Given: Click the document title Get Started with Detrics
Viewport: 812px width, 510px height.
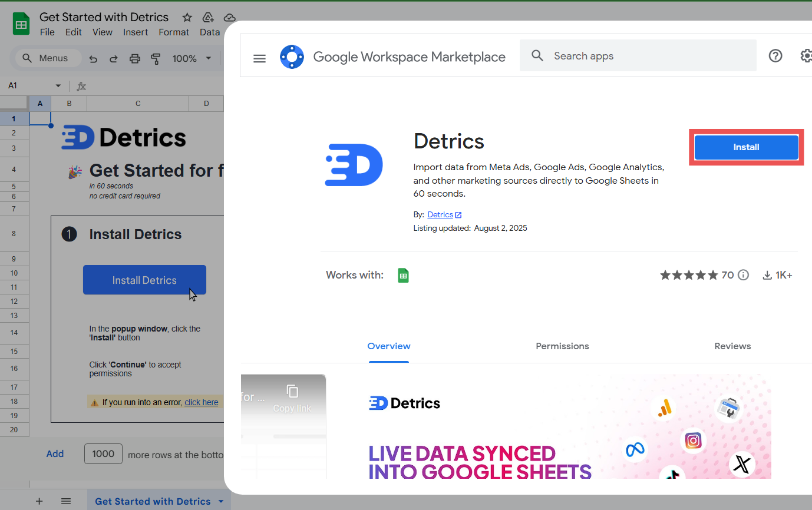Looking at the screenshot, I should click(x=104, y=17).
